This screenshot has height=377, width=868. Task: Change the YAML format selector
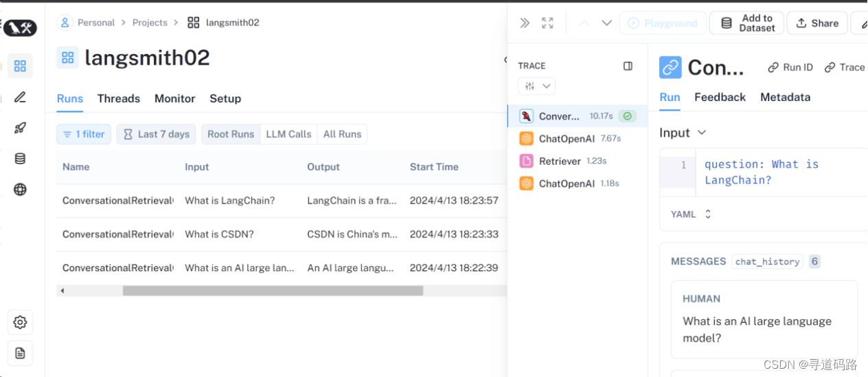(x=691, y=214)
